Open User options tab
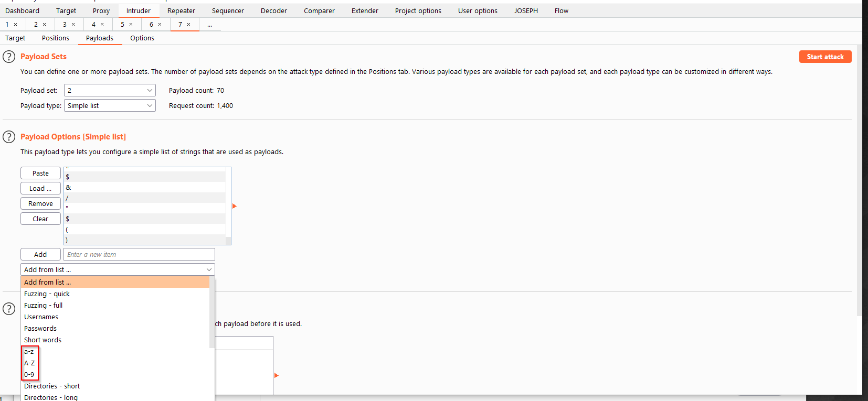Image resolution: width=868 pixels, height=401 pixels. point(478,11)
